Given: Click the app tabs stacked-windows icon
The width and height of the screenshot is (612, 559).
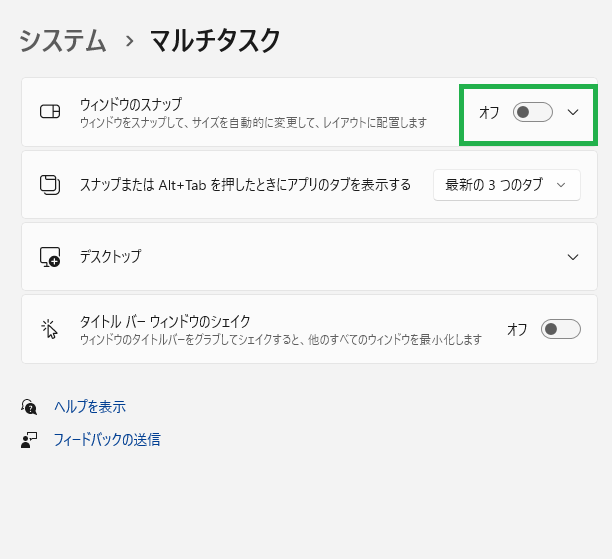Looking at the screenshot, I should tap(50, 184).
